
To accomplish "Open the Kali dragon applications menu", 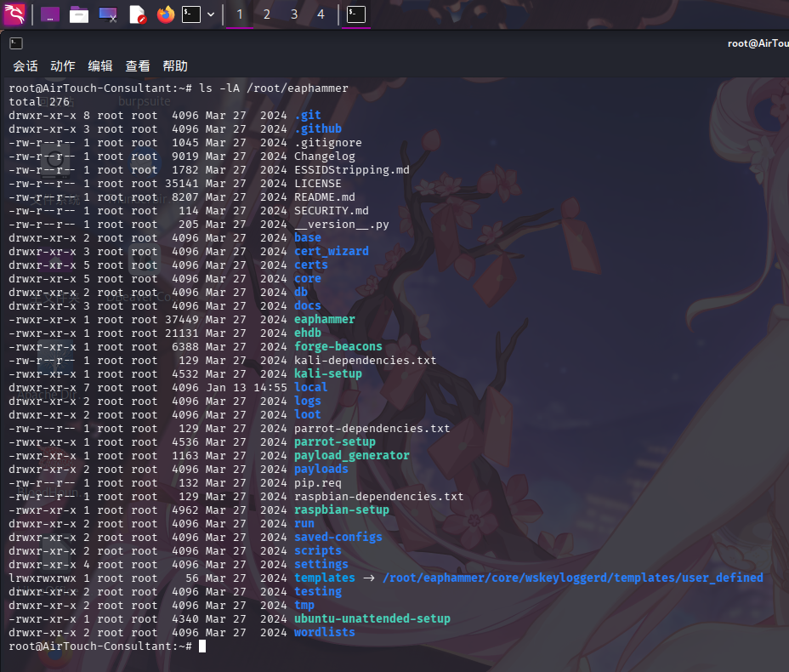I will (x=14, y=14).
